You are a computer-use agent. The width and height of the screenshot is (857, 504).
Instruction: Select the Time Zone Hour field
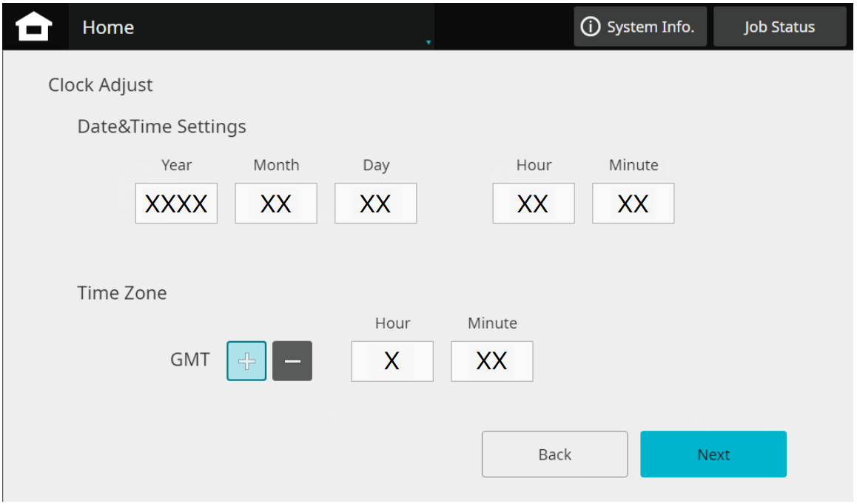pyautogui.click(x=392, y=361)
